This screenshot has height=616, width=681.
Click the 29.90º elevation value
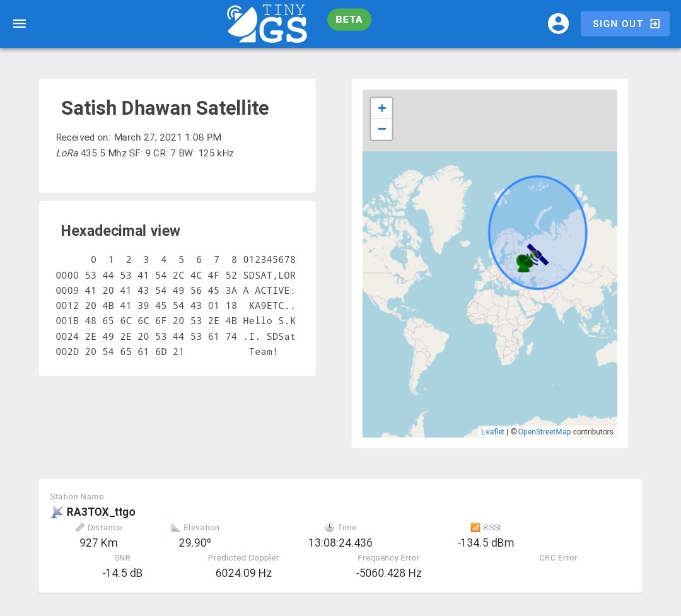click(195, 543)
